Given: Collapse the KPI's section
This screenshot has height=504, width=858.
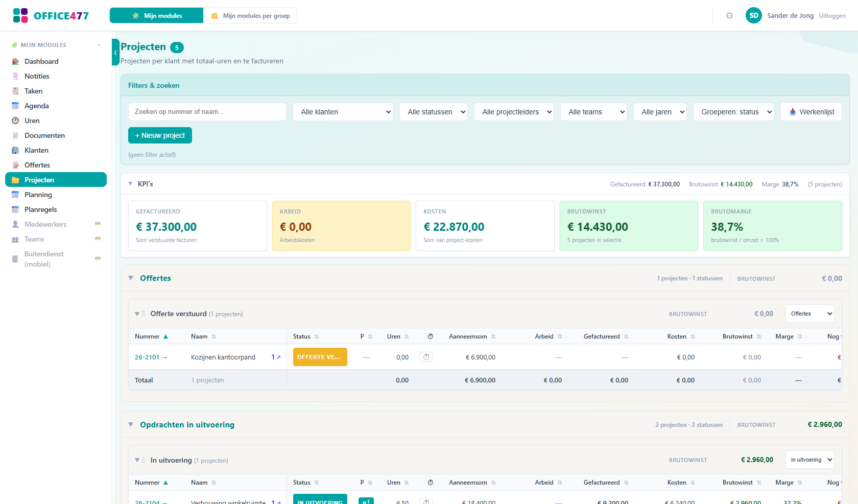Looking at the screenshot, I should coord(131,184).
